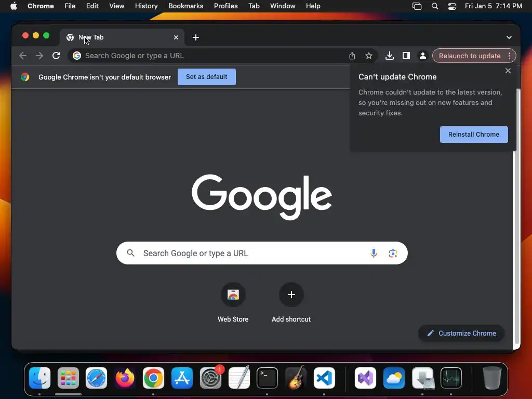Screen dimensions: 532x399
Task: Bookmark this tab with the star icon
Action: [369, 56]
